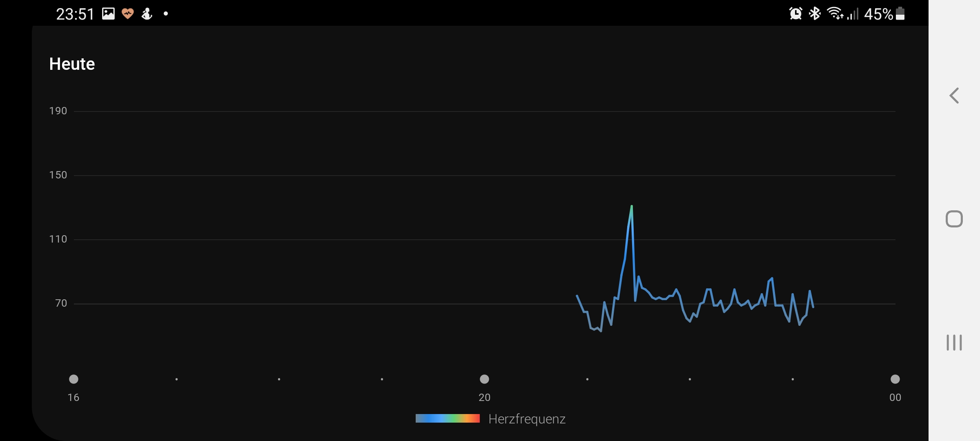The image size is (980, 441).
Task: Select the 20 hour marker on timeline
Action: 484,379
